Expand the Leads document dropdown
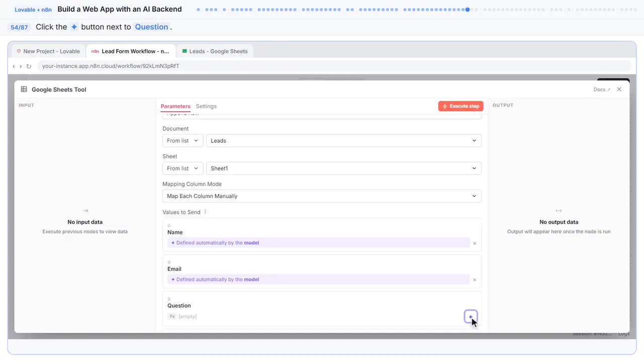This screenshot has height=362, width=644. (344, 141)
